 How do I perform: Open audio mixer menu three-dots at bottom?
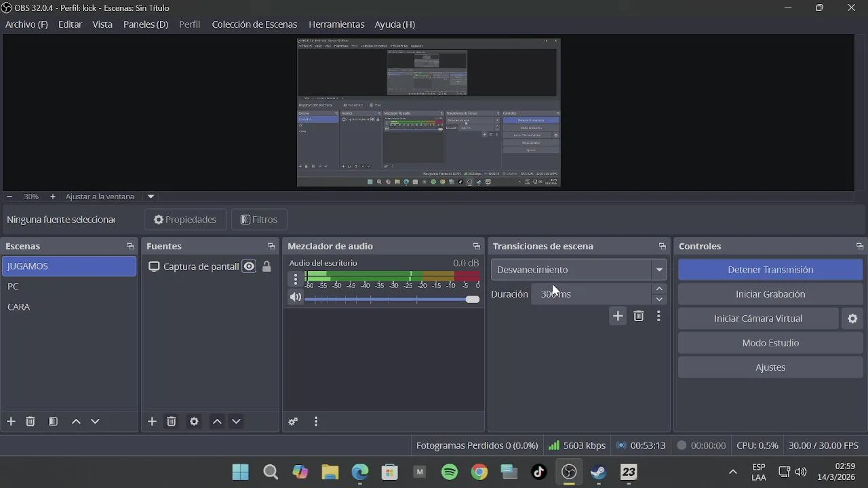pos(316,422)
